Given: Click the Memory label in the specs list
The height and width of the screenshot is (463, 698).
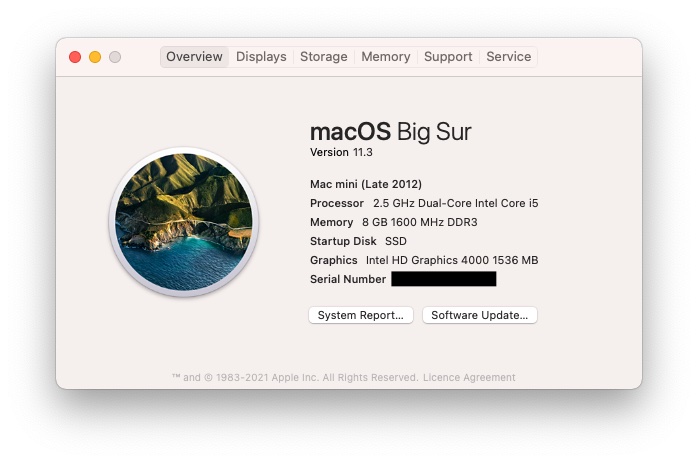Looking at the screenshot, I should tap(332, 222).
